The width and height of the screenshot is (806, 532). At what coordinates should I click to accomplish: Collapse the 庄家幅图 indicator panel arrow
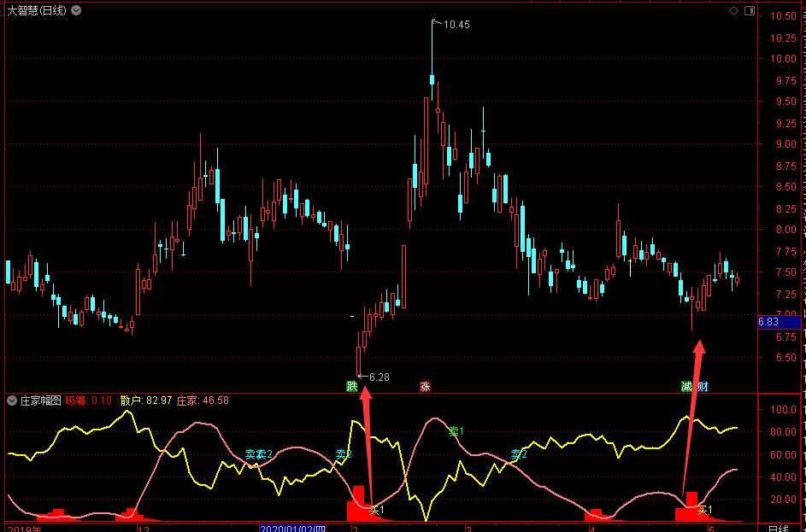click(12, 400)
